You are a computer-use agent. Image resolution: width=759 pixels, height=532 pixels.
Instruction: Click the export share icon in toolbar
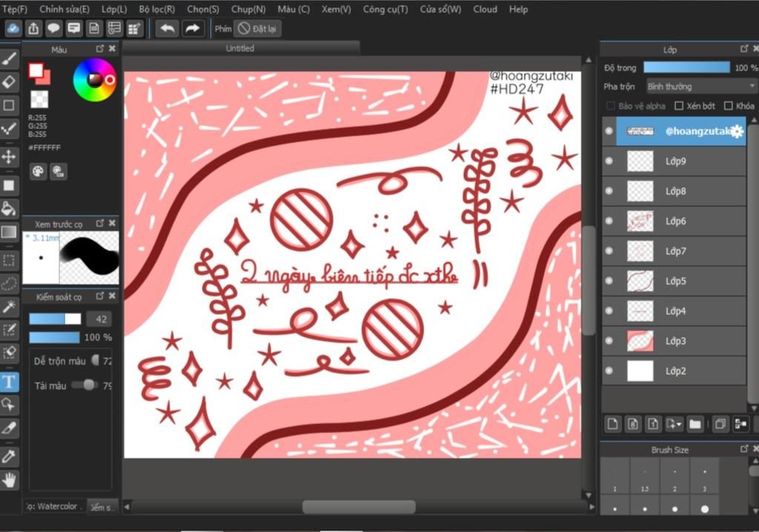pos(33,29)
